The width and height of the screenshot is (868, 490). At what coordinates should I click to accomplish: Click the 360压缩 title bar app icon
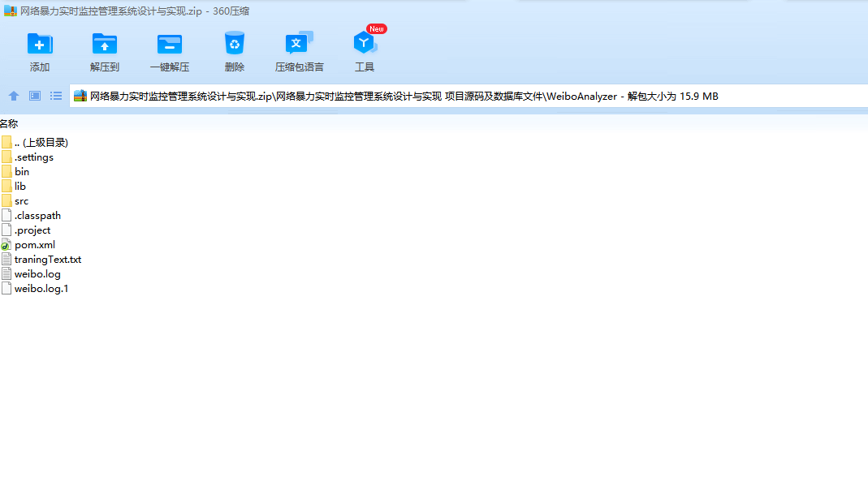coord(10,11)
